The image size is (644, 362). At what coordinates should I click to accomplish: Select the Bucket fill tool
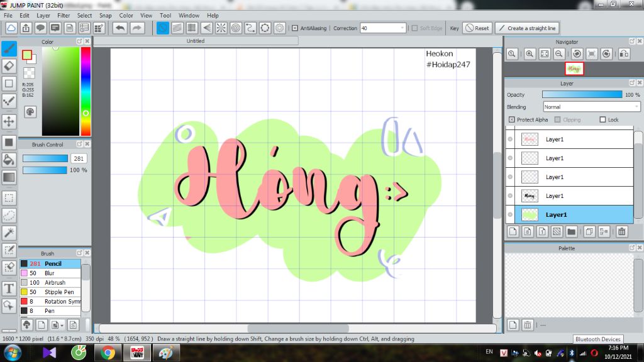pos(9,160)
